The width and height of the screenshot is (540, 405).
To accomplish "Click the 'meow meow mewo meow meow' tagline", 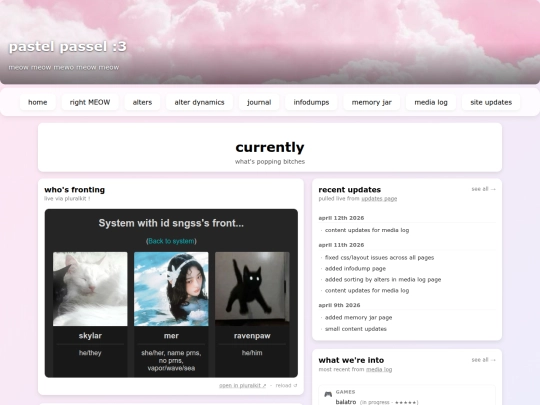I will tap(64, 67).
